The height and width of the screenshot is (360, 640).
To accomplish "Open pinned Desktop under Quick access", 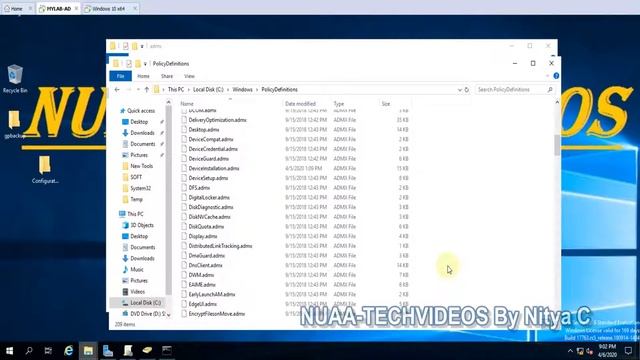I will tap(139, 122).
